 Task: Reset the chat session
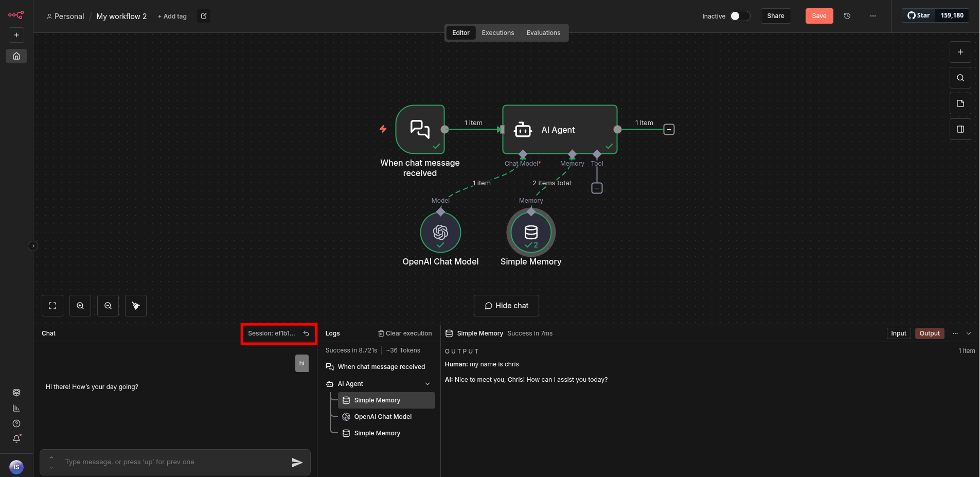306,333
